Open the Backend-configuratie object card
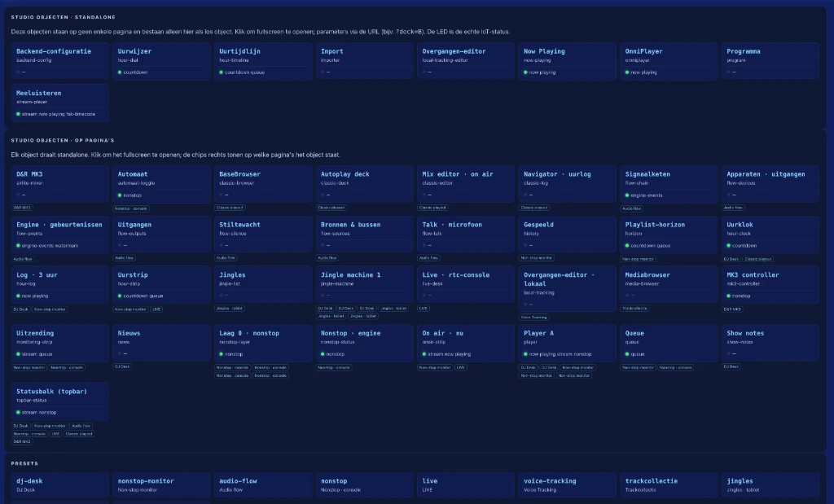This screenshot has height=504, width=834. coord(60,61)
